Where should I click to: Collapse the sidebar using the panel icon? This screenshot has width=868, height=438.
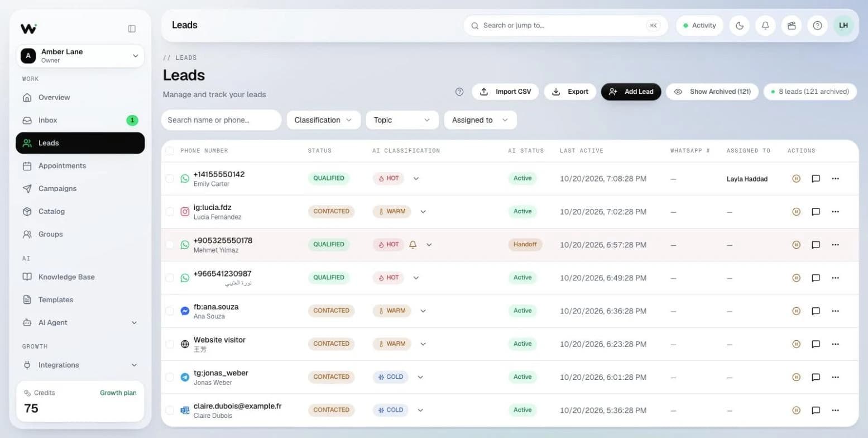point(132,28)
